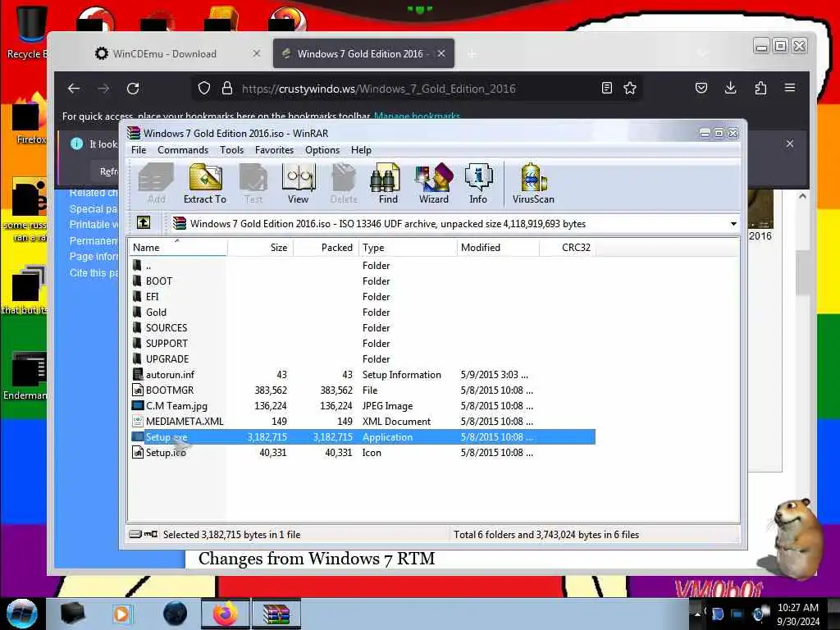
Task: Close the WinCDEmu tab
Action: pyautogui.click(x=257, y=53)
